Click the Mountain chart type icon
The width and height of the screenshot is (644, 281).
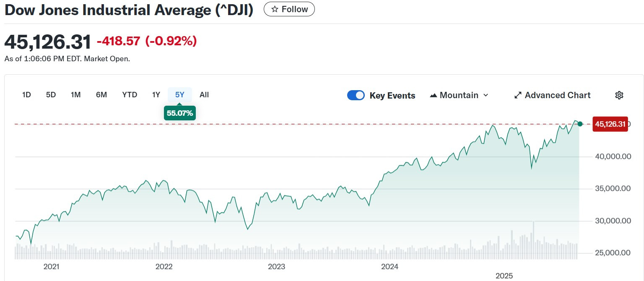click(x=434, y=95)
